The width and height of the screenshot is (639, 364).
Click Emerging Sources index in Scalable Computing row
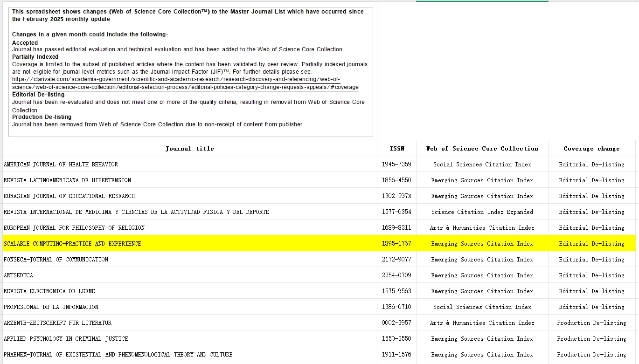[482, 243]
